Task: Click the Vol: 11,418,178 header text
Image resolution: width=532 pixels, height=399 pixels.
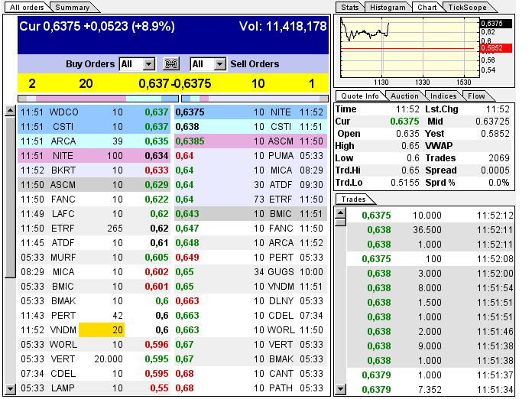Action: click(283, 27)
